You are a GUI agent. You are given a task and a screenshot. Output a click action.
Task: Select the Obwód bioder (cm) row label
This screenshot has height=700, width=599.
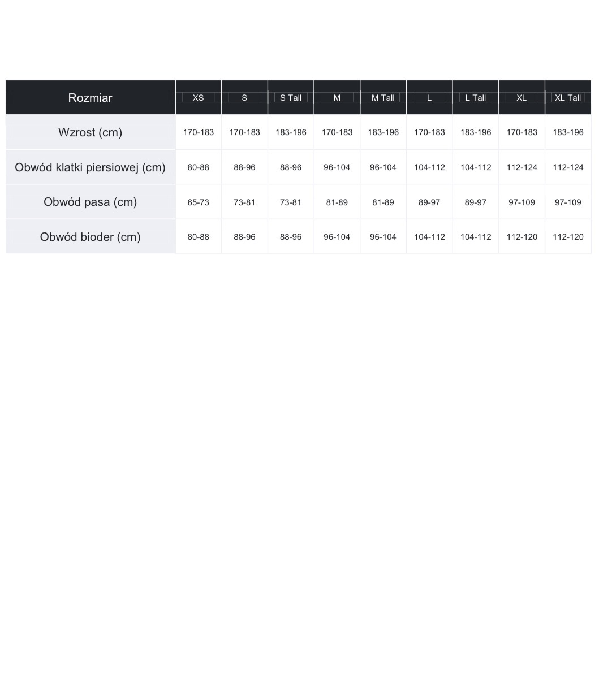click(90, 237)
